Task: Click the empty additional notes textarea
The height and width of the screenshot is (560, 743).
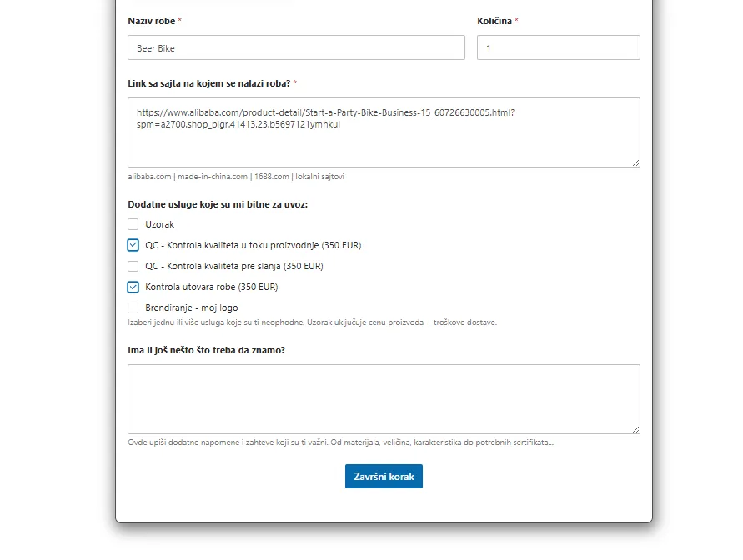Action: coord(384,398)
